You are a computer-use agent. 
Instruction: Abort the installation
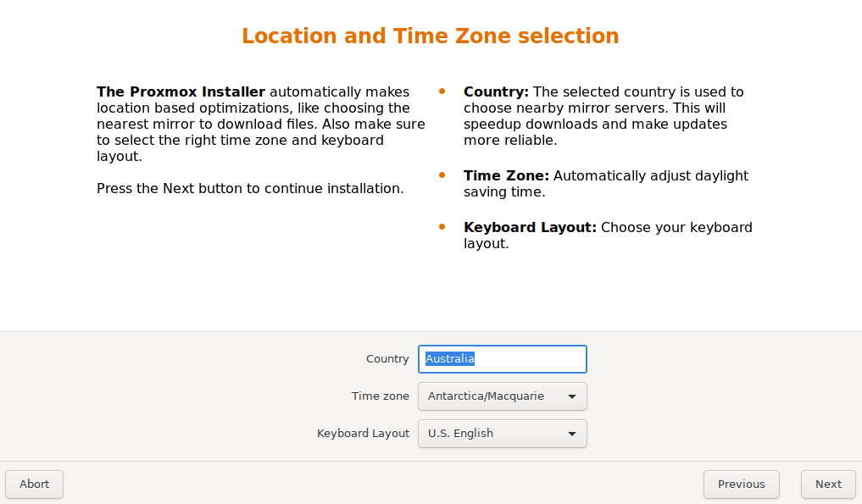coord(34,485)
